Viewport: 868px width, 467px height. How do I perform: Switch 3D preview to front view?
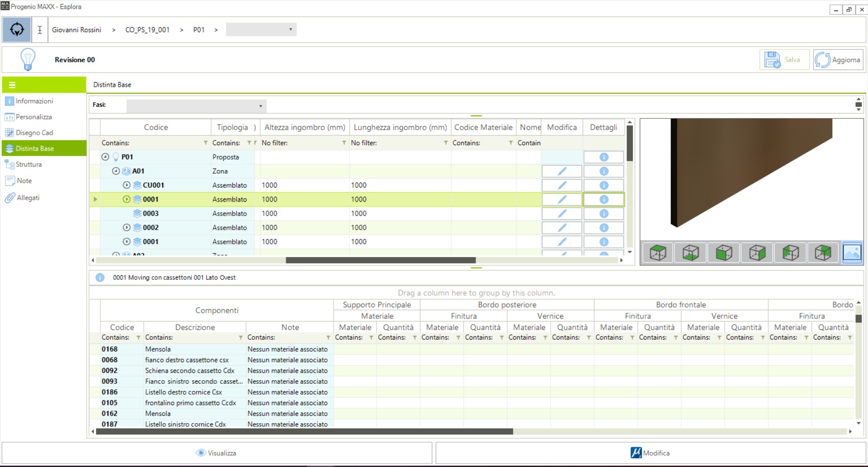724,252
